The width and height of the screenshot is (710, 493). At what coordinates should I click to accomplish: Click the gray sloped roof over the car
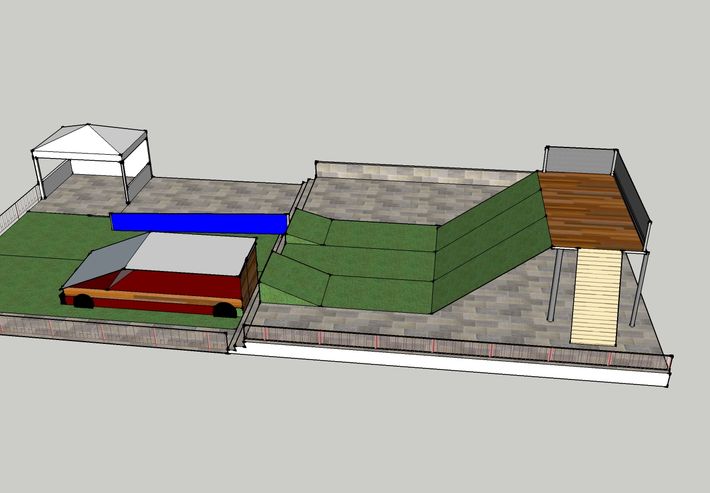[190, 253]
